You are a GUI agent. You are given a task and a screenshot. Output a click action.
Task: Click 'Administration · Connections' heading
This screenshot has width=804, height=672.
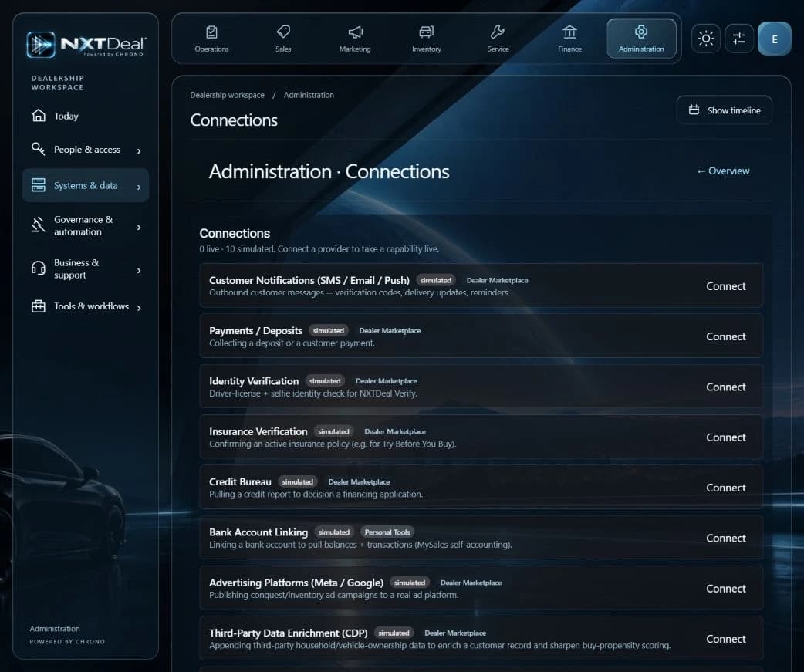(329, 171)
